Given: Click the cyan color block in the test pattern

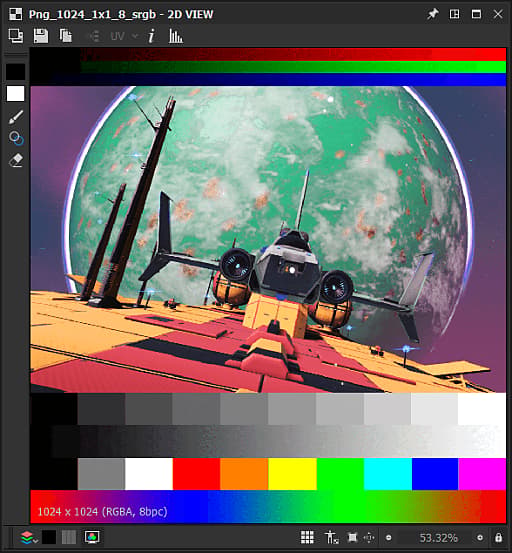Looking at the screenshot, I should tap(388, 474).
